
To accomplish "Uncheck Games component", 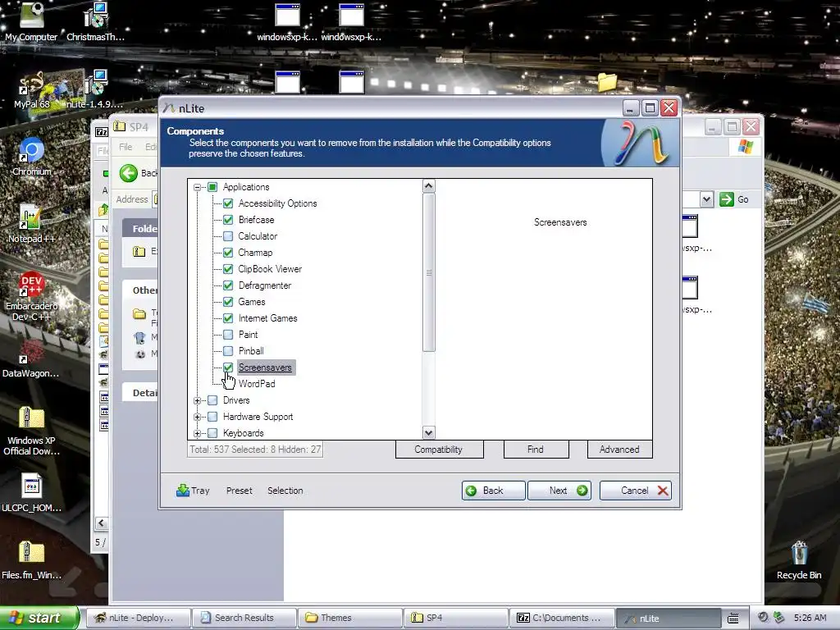I will pos(228,302).
